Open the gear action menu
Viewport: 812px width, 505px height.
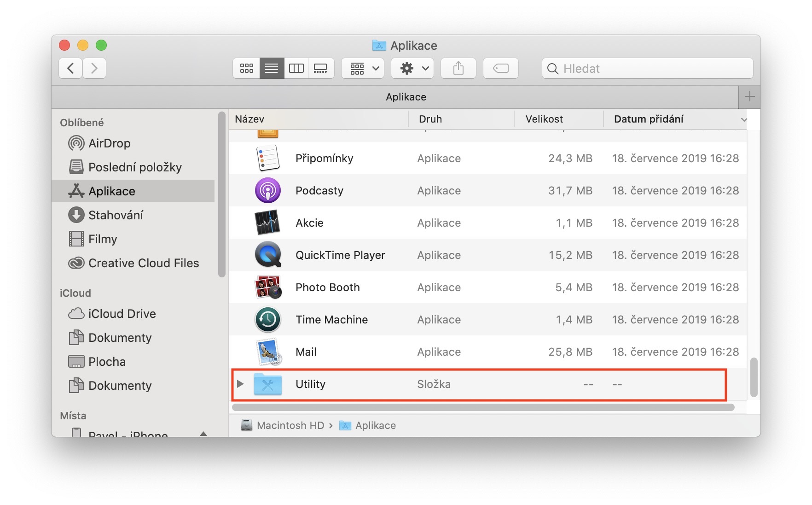pyautogui.click(x=412, y=69)
